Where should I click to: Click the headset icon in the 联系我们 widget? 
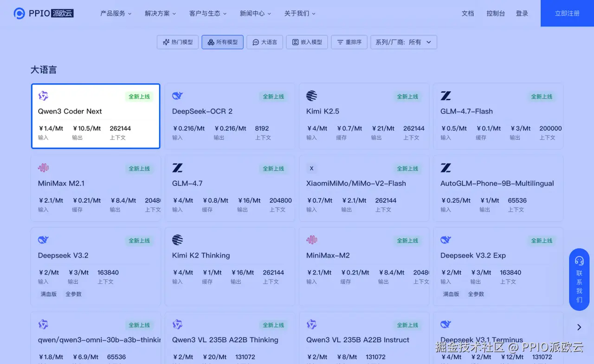[x=579, y=260]
